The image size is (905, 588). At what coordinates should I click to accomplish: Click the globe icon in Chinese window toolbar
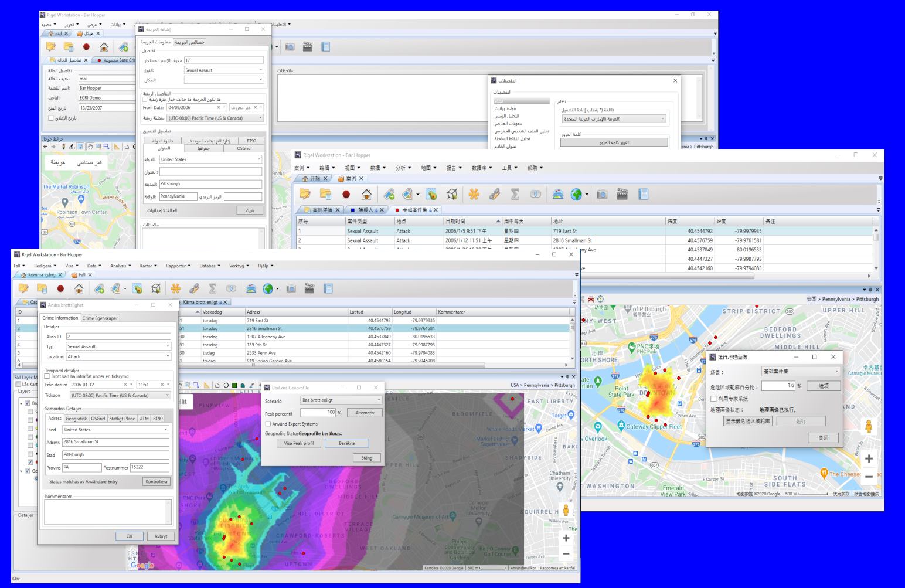click(575, 194)
